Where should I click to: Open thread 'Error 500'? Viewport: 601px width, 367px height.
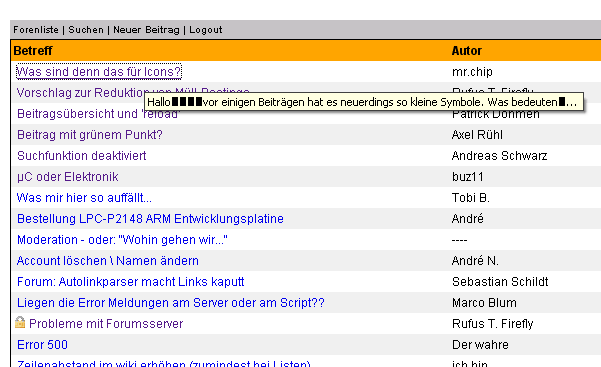pos(42,345)
